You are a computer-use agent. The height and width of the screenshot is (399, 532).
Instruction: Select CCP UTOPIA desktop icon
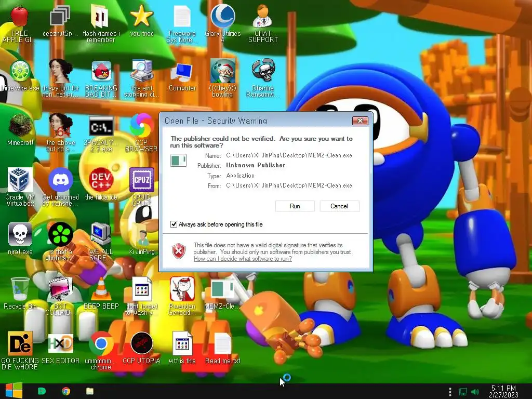(x=141, y=349)
